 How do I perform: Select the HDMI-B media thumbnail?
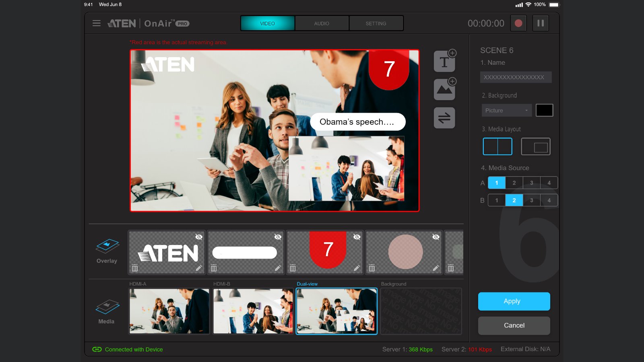(x=253, y=311)
